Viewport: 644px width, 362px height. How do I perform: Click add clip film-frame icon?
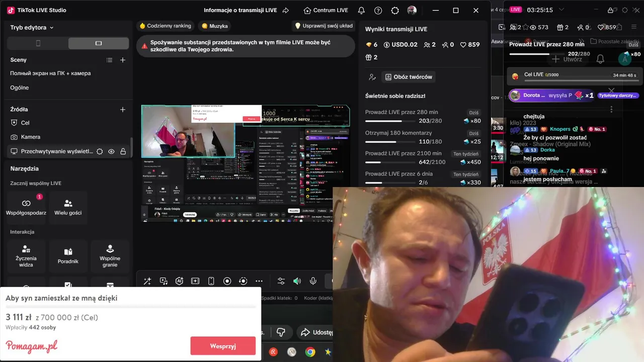pyautogui.click(x=195, y=281)
